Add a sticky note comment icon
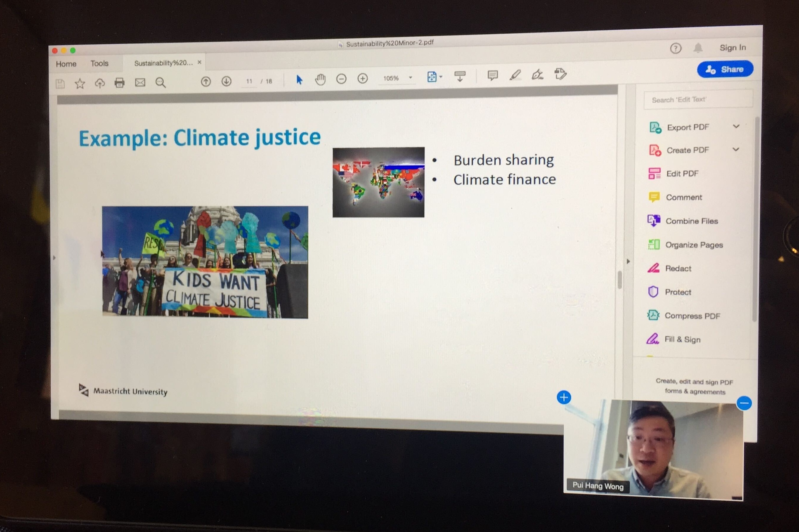The height and width of the screenshot is (532, 799). [492, 75]
